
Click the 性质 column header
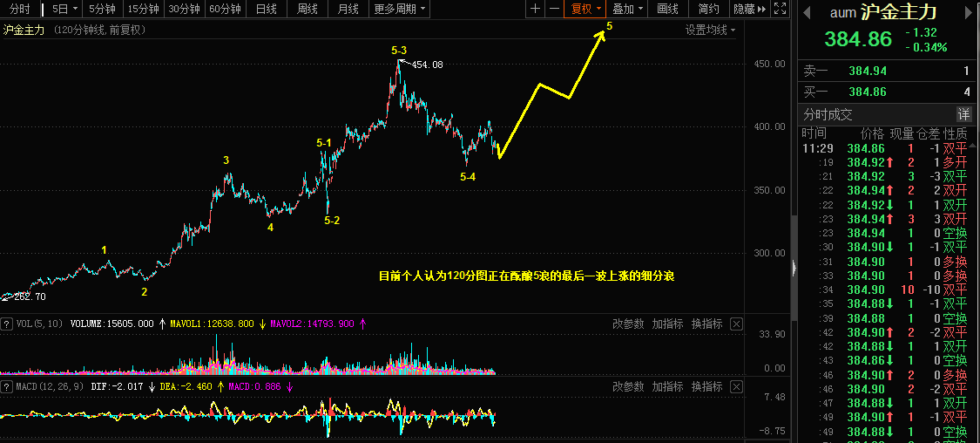[956, 133]
